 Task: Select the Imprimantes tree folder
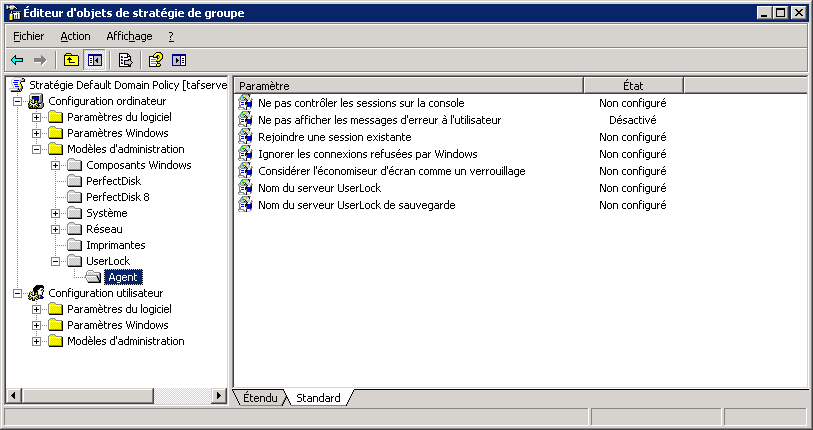point(115,245)
